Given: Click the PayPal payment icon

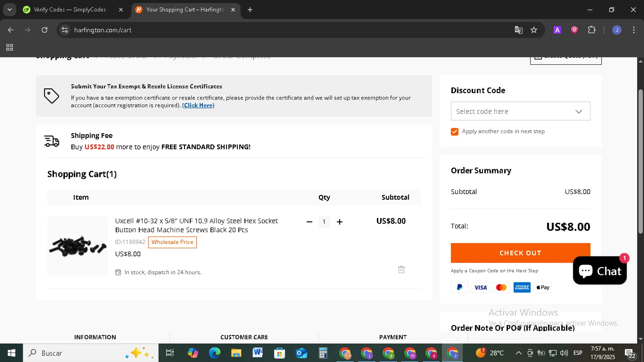Looking at the screenshot, I should tap(459, 288).
